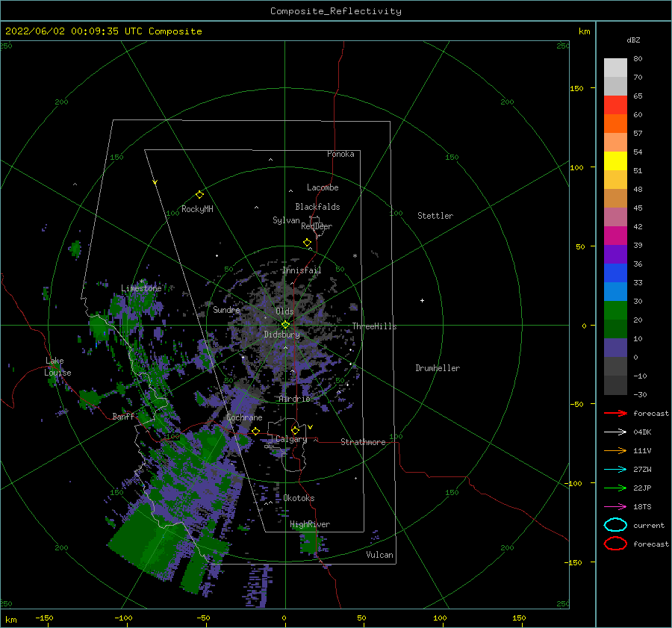
Task: Click the dBZ scale heading
Action: (633, 40)
